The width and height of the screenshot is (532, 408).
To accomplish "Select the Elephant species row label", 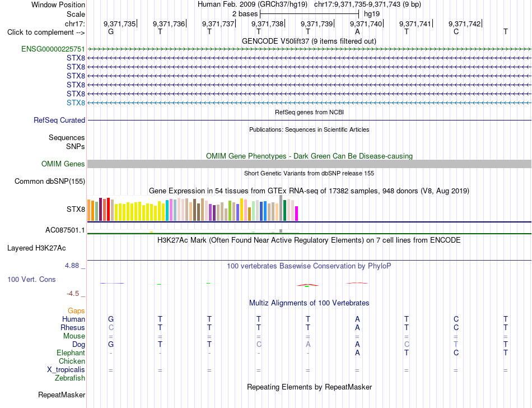I will click(71, 353).
